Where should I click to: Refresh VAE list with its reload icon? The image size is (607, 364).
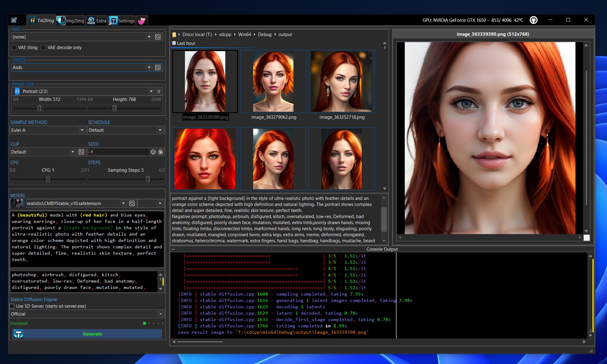(x=158, y=37)
